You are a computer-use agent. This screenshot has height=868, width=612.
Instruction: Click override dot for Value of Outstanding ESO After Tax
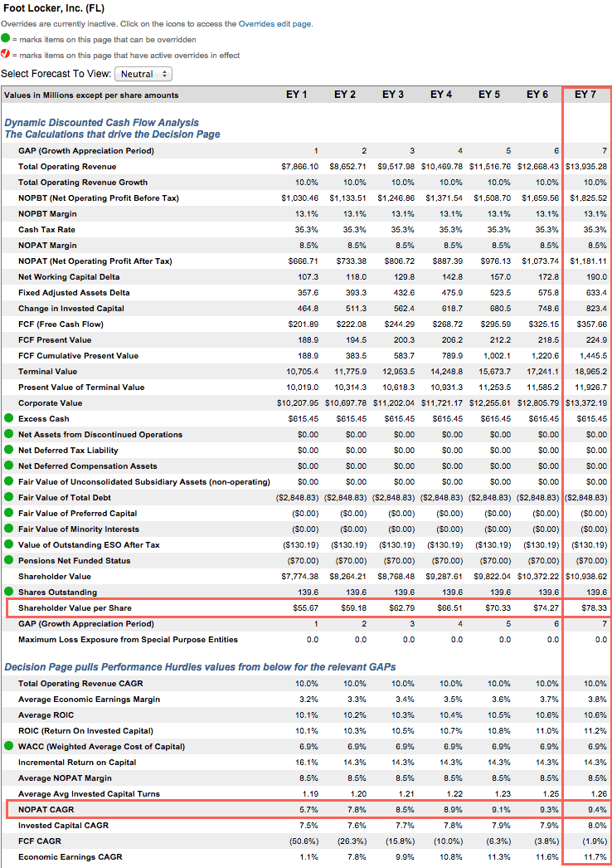(8, 544)
